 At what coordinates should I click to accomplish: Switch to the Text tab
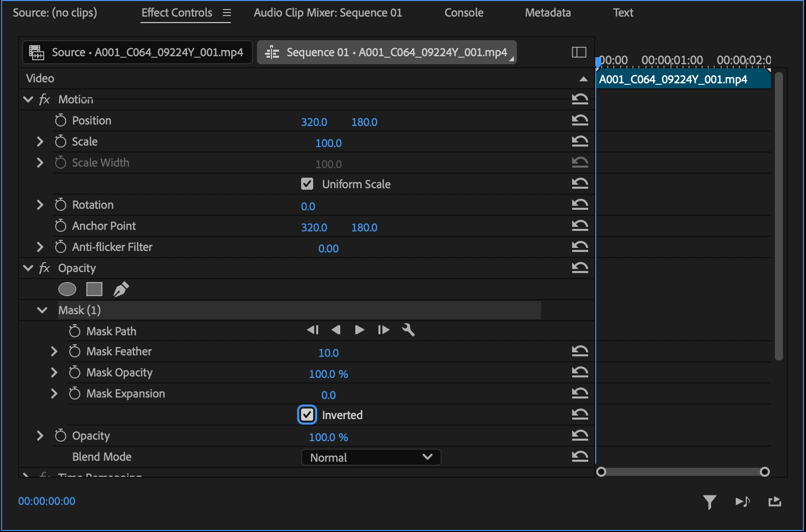click(x=623, y=13)
